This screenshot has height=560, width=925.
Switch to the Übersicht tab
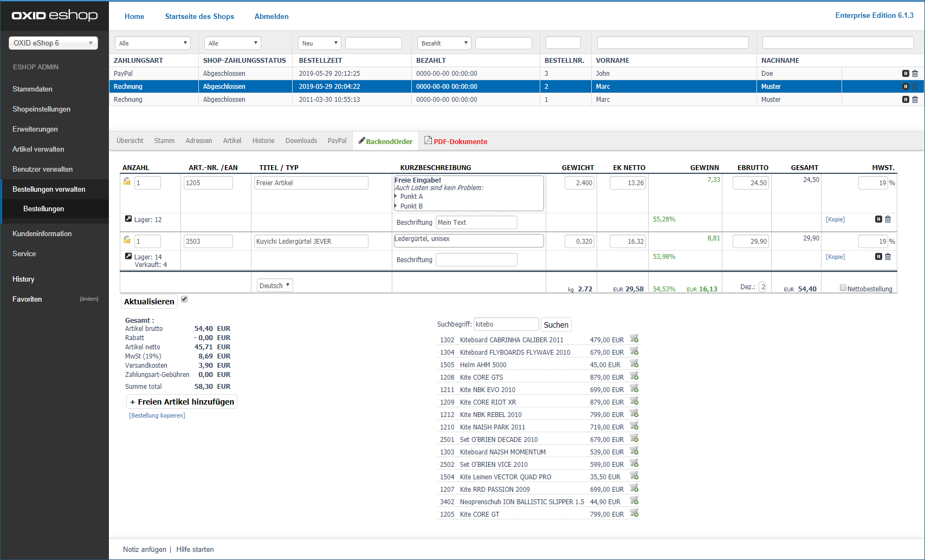coord(130,141)
